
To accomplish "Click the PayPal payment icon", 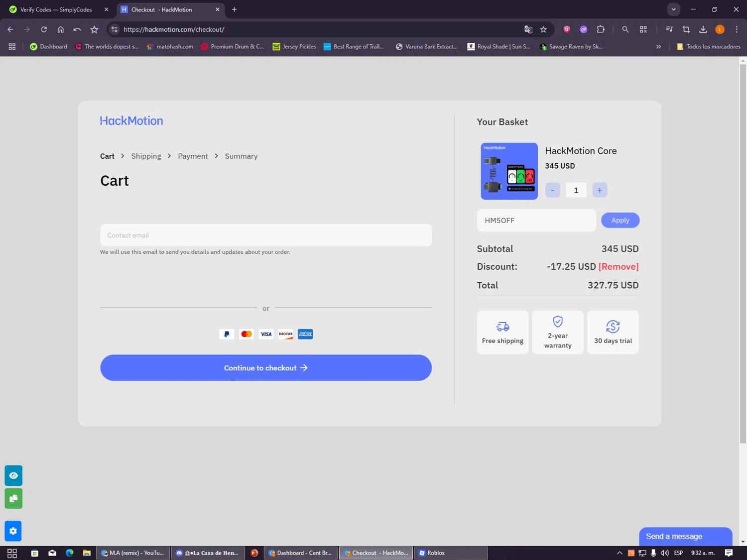I will pyautogui.click(x=227, y=334).
